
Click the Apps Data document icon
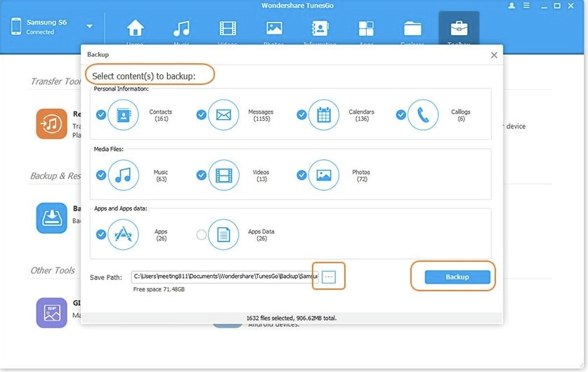pos(223,234)
